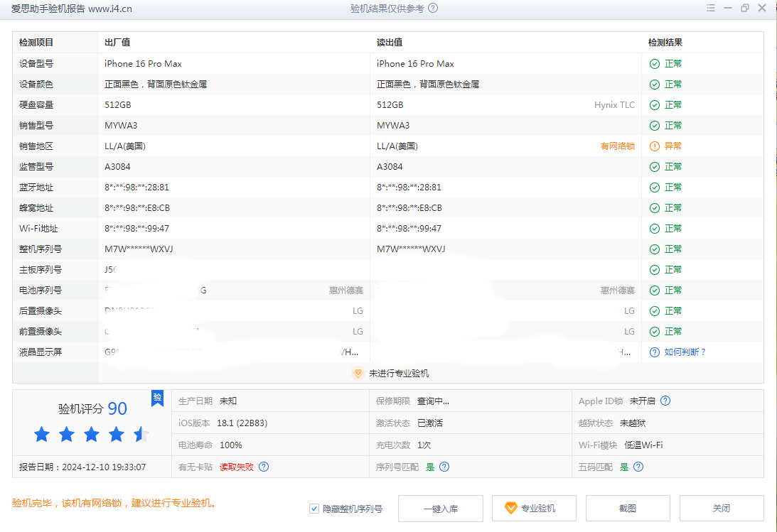Open the list menu icon in title bar

click(x=711, y=8)
